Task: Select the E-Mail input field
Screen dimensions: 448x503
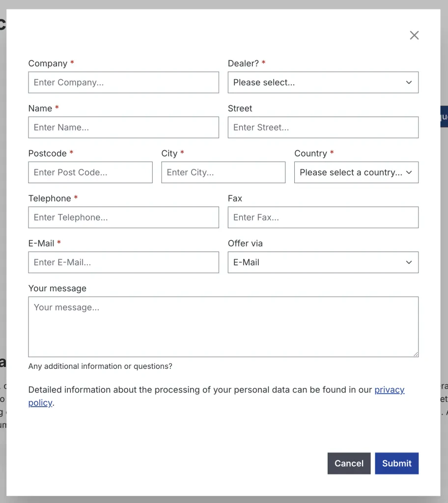Action: click(123, 262)
